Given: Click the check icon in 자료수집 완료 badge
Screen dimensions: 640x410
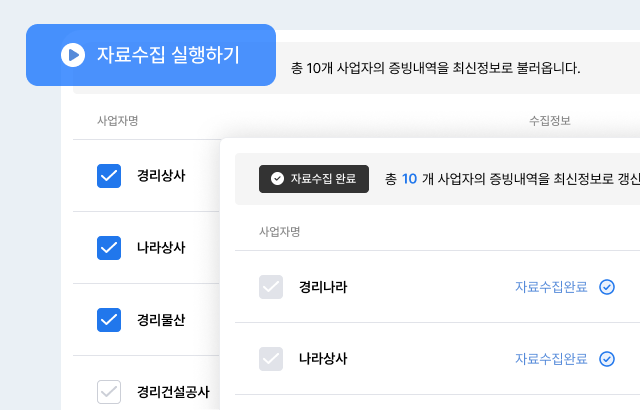Looking at the screenshot, I should (278, 179).
